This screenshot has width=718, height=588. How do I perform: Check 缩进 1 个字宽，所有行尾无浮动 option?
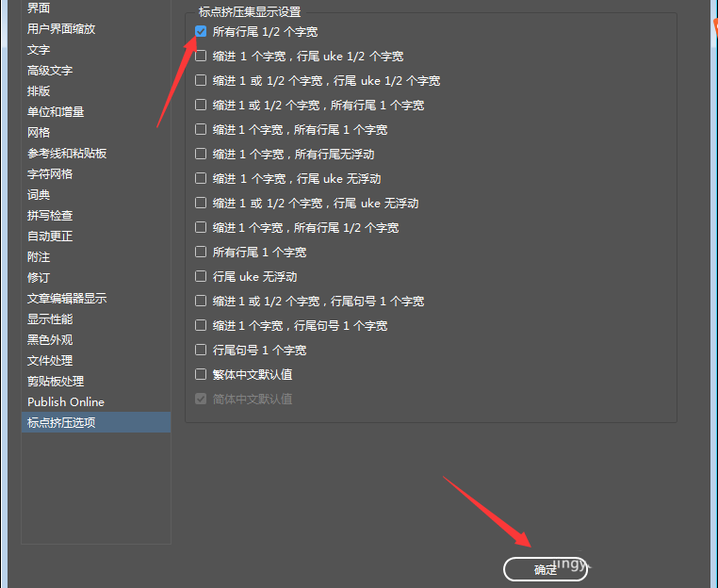[x=201, y=155]
